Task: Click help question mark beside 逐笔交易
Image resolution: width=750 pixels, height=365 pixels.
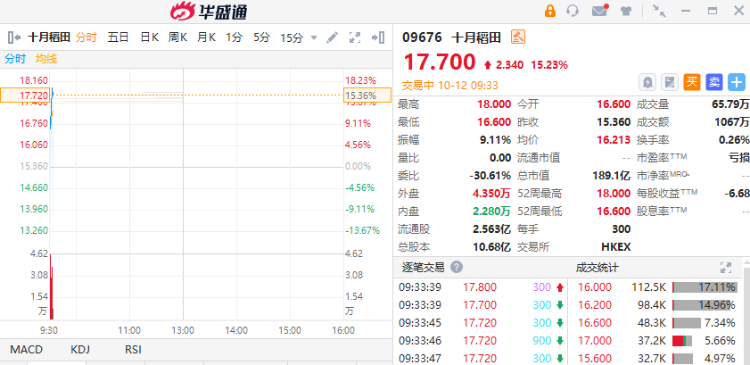Action: pos(457,267)
